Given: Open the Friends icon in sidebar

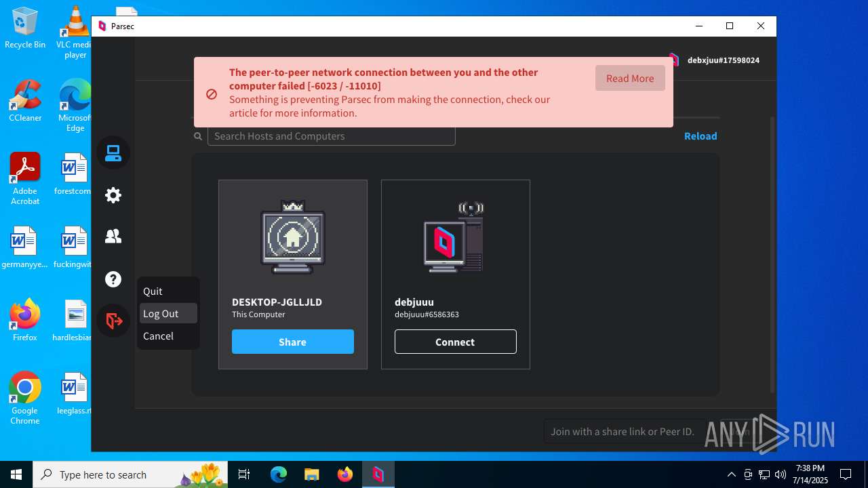Looking at the screenshot, I should (113, 236).
